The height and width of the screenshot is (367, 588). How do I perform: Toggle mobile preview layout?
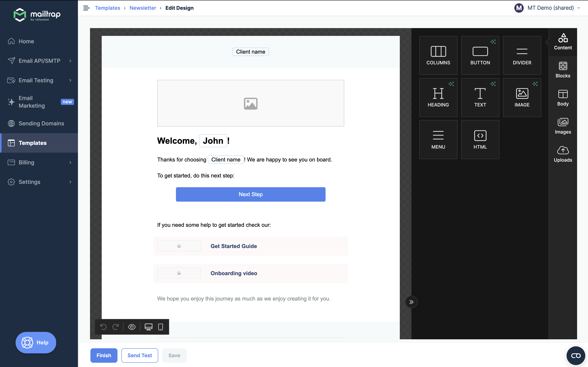pos(161,326)
